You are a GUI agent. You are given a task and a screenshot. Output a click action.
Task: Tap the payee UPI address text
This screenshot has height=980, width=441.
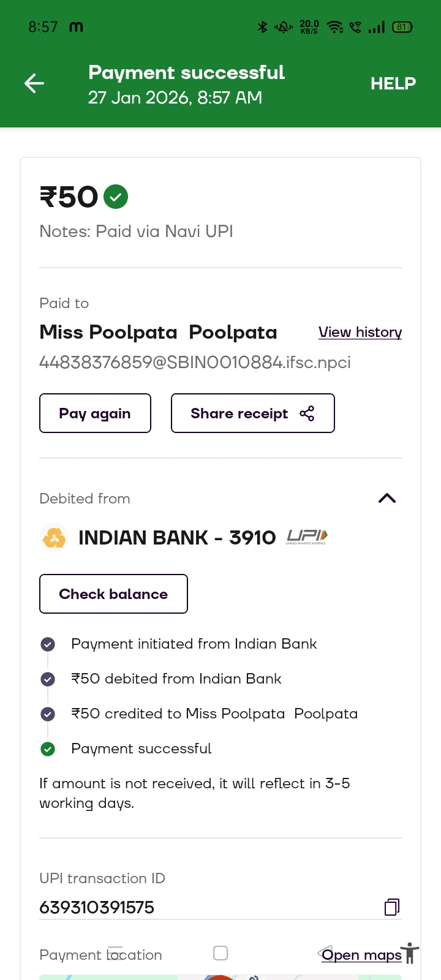pyautogui.click(x=195, y=363)
